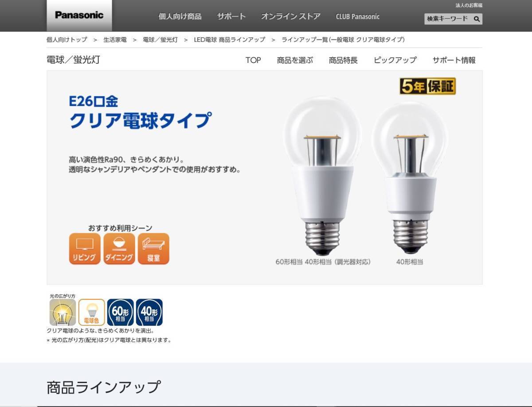Select the ダイニング dining scene icon

(119, 249)
